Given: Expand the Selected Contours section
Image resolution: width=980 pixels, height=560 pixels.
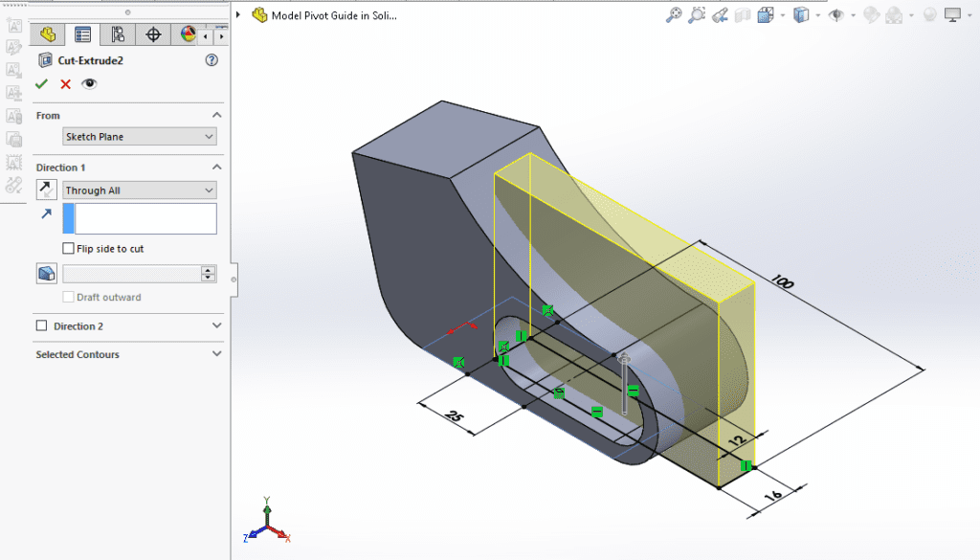Looking at the screenshot, I should coord(216,354).
